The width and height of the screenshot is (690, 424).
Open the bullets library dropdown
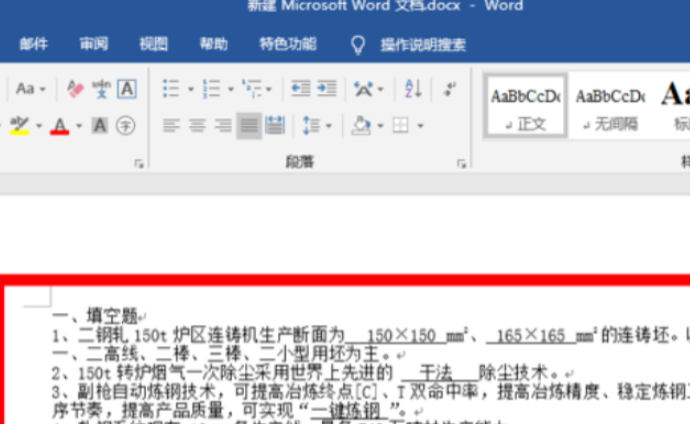(x=191, y=89)
